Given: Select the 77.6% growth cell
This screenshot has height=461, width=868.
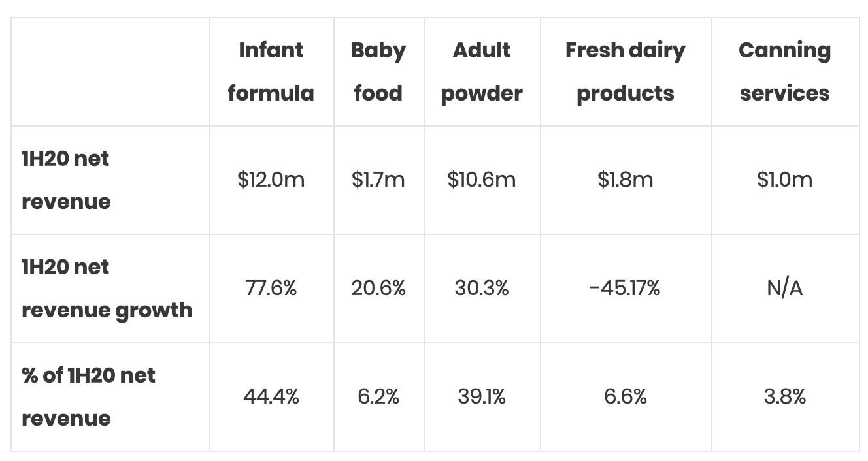Looking at the screenshot, I should click(x=271, y=288).
